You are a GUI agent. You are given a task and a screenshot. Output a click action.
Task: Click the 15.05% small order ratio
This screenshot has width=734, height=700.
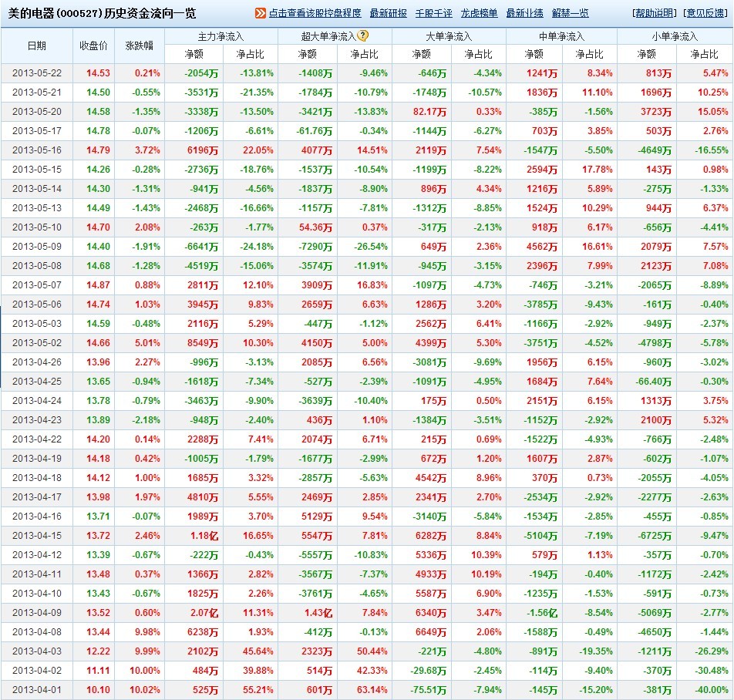pos(713,111)
